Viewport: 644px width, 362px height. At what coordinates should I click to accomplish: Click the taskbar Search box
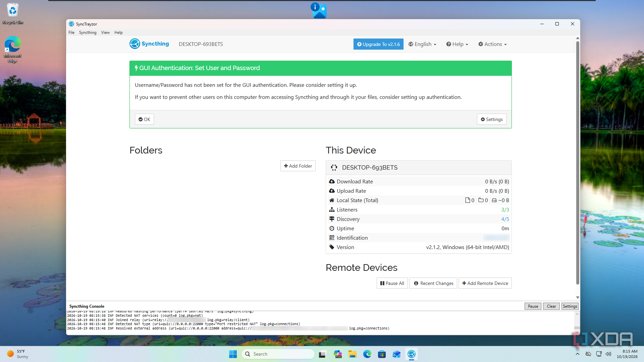(x=278, y=354)
